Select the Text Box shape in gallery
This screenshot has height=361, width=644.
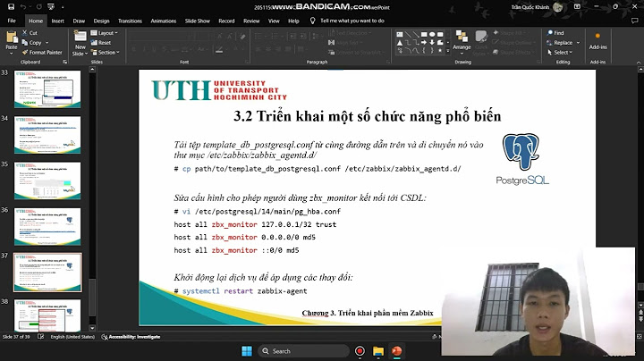click(399, 35)
